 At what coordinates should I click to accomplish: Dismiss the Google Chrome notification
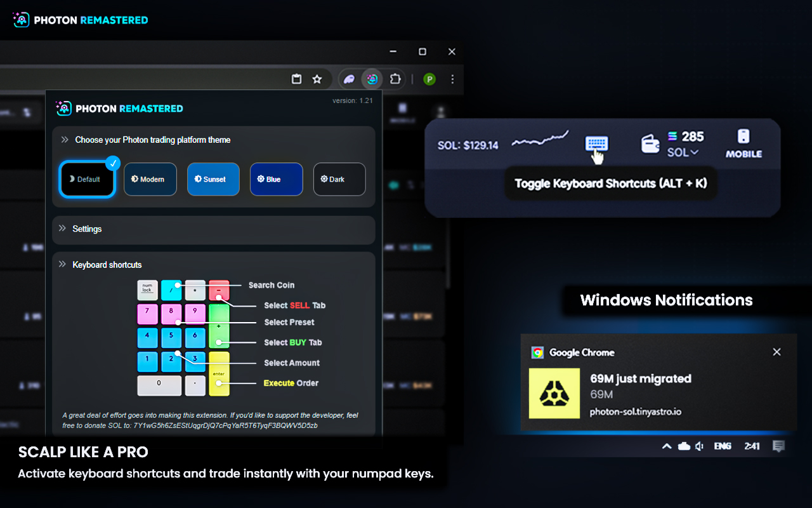(x=776, y=352)
